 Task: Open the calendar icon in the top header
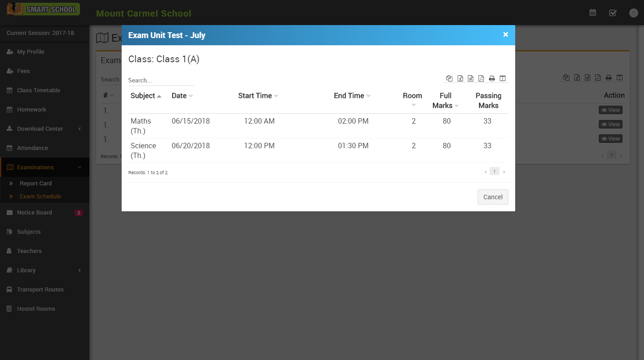coord(593,13)
